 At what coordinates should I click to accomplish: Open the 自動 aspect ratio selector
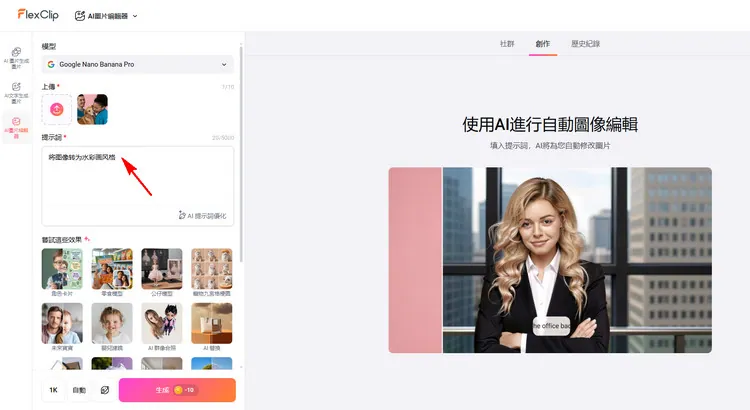pos(79,390)
